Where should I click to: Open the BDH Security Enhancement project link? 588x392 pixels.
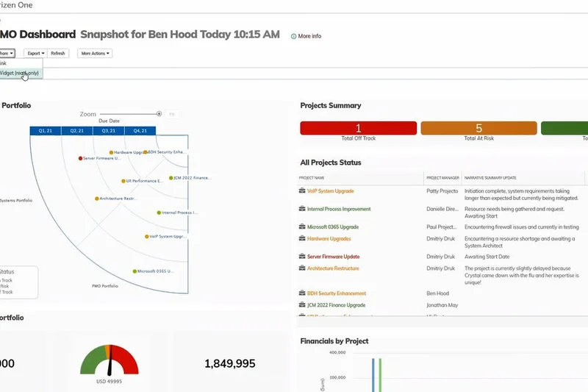click(336, 293)
